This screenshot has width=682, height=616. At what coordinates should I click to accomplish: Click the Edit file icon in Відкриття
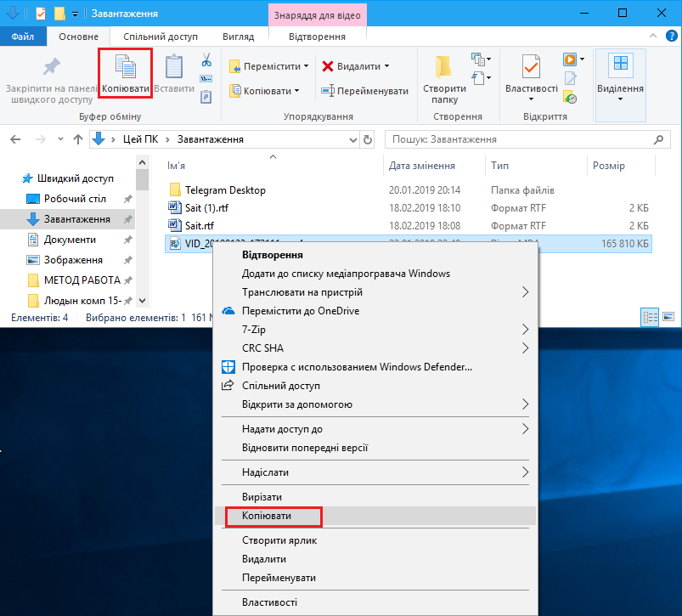coord(570,78)
